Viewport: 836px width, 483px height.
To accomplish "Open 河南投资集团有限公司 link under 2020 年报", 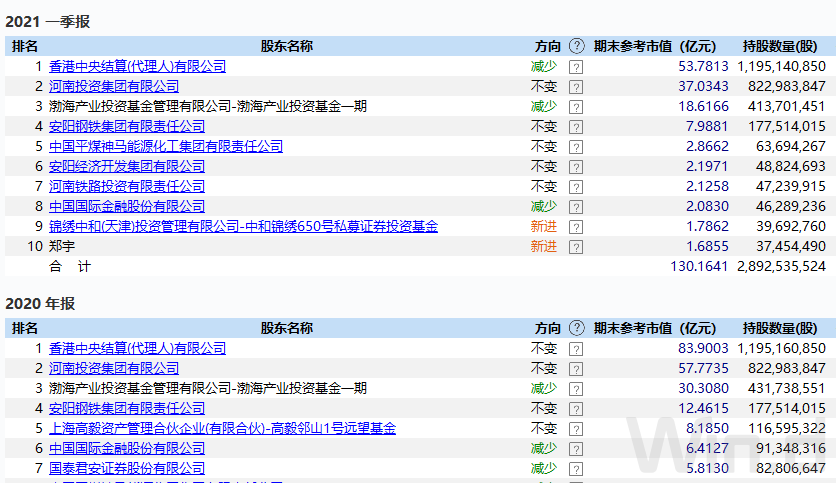I will point(114,368).
